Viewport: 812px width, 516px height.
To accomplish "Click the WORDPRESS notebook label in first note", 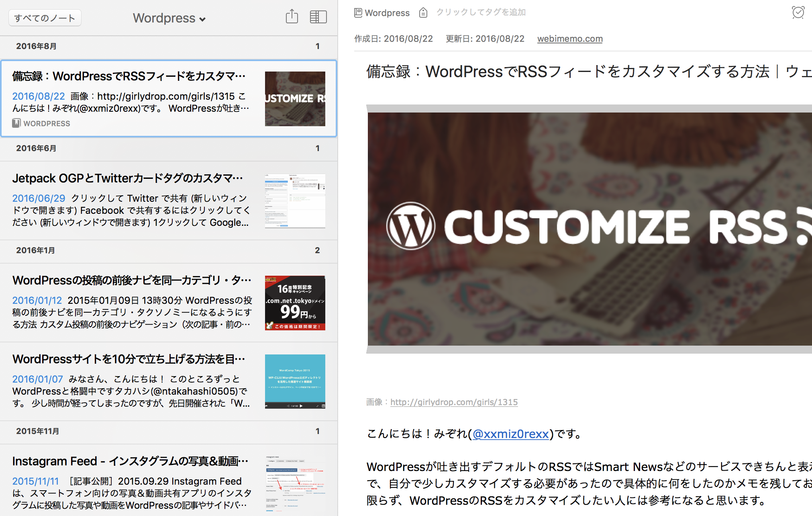I will 47,123.
